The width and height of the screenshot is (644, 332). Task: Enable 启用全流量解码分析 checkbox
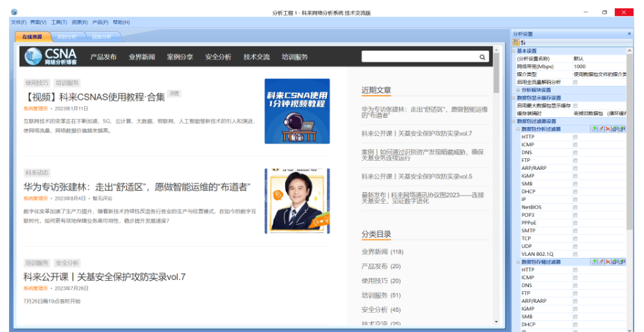[575, 82]
